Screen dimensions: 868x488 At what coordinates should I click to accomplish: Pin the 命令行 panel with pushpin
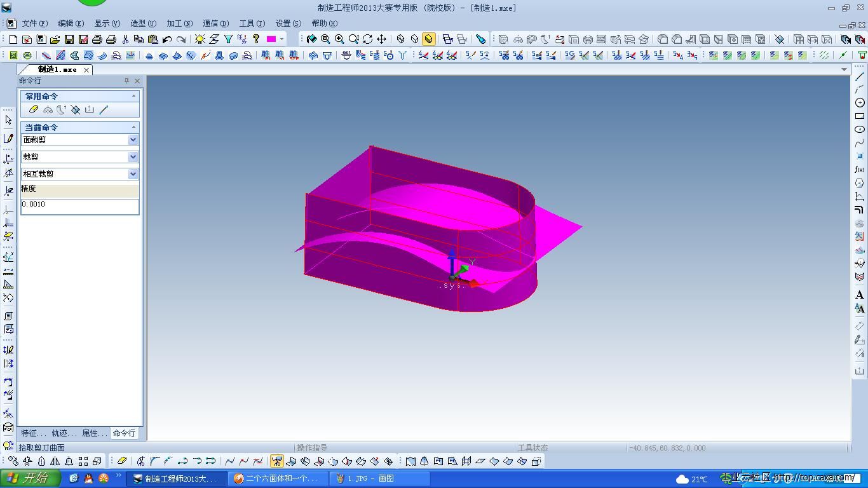(126, 81)
